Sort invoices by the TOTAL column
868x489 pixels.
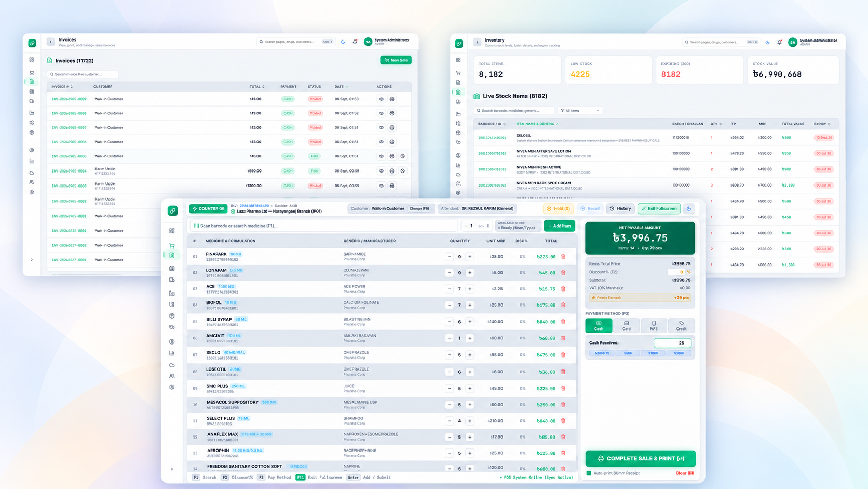pos(257,87)
